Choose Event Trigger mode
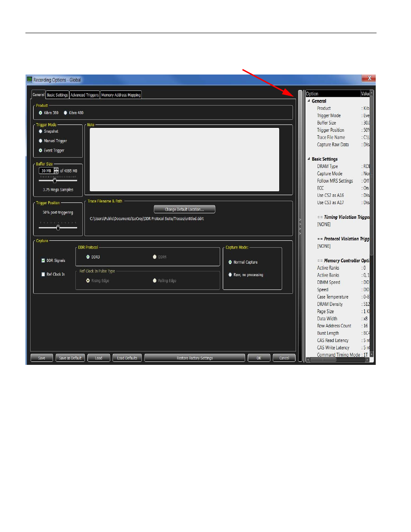 [52, 150]
